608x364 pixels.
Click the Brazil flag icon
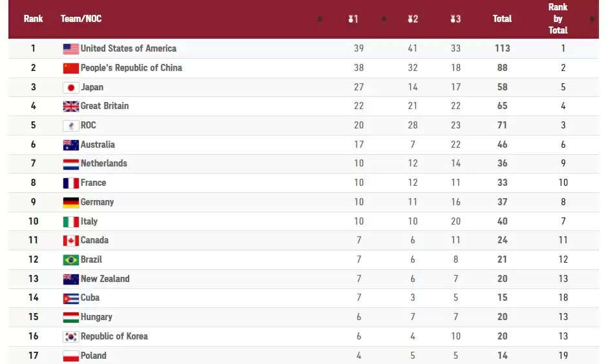[x=70, y=260]
